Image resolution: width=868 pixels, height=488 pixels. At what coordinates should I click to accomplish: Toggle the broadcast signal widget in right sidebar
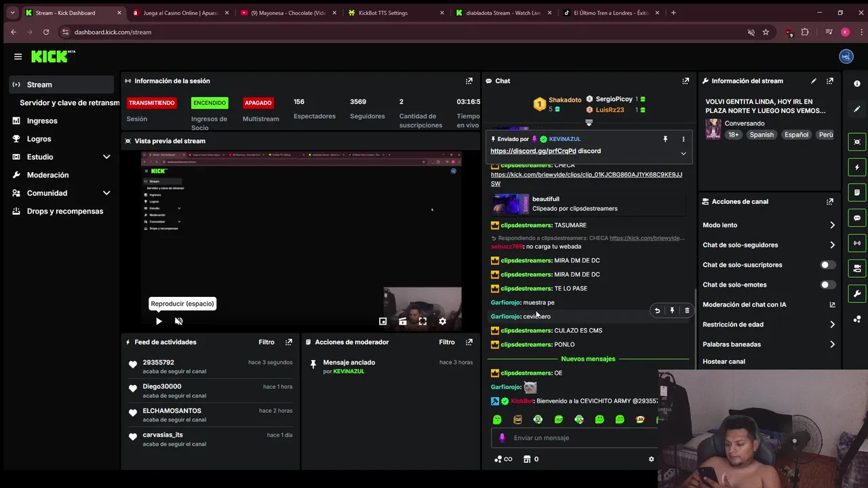click(857, 243)
